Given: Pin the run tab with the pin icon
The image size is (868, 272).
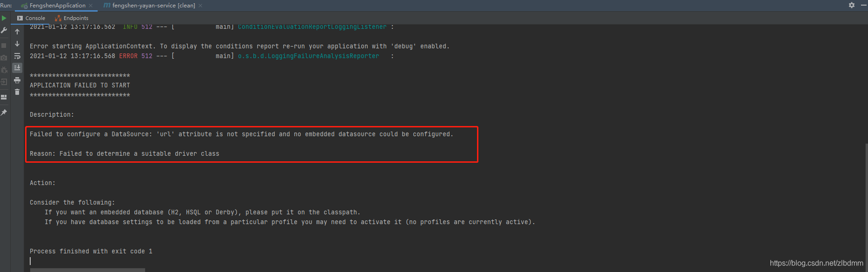Looking at the screenshot, I should point(4,113).
